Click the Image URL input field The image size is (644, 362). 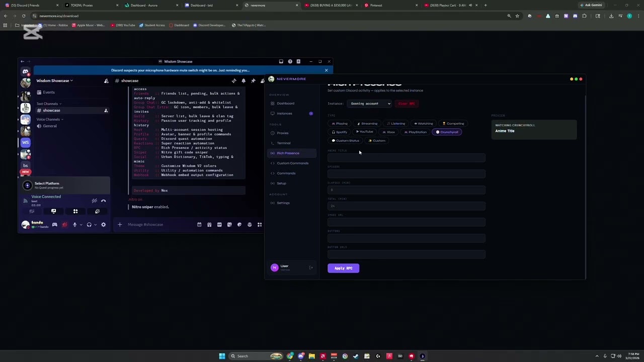[x=407, y=222]
